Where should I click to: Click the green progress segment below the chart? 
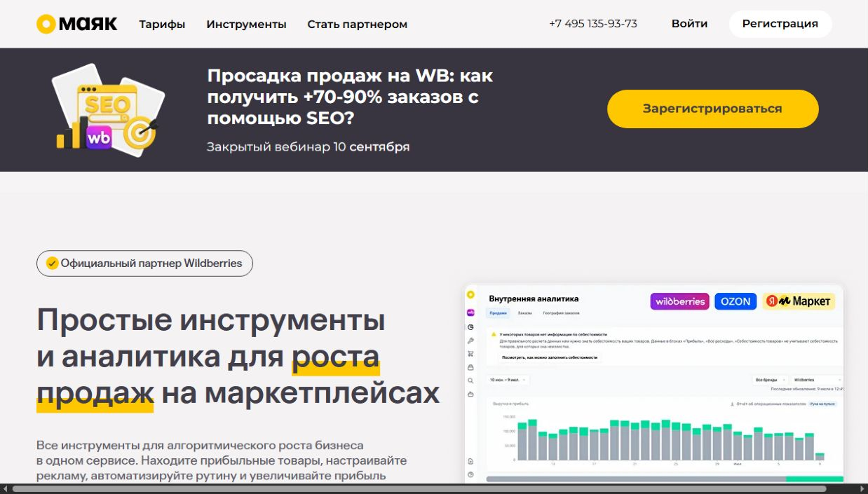point(815,479)
